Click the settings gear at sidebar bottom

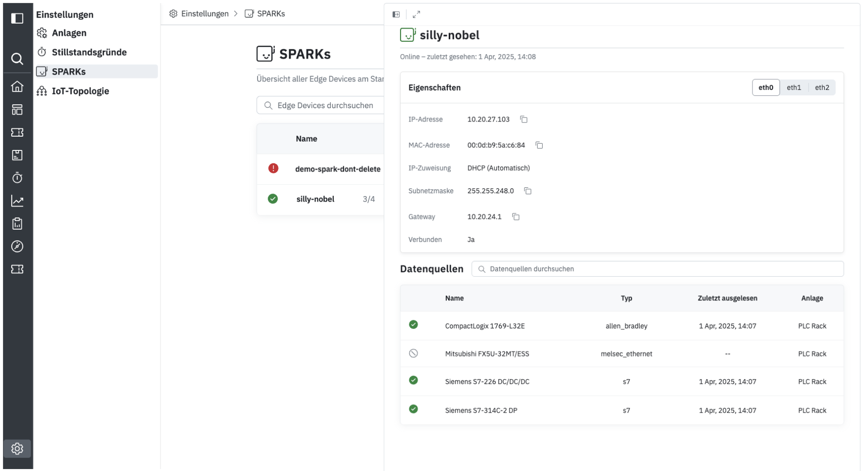click(x=17, y=448)
